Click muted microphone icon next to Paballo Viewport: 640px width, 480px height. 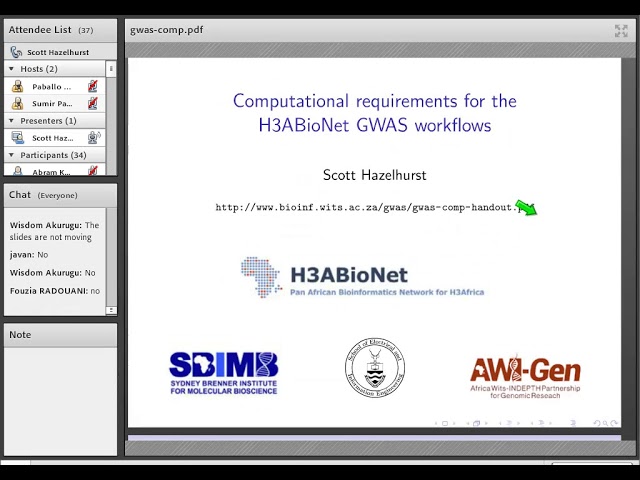coord(93,86)
